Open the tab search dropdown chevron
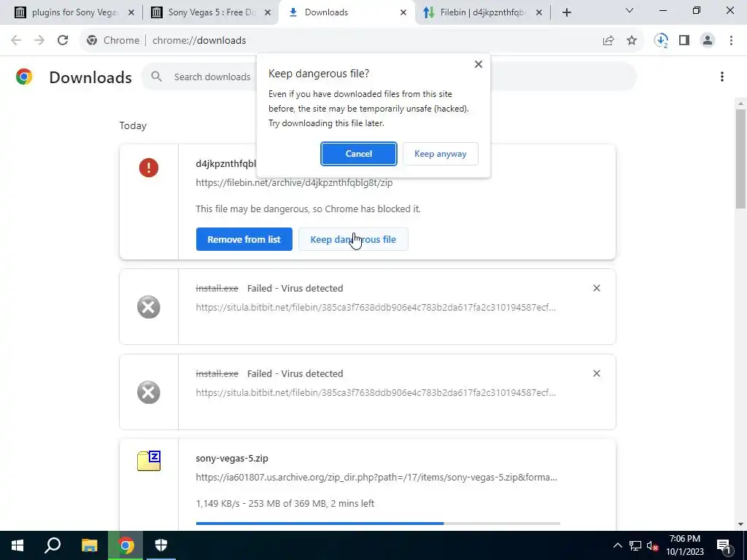This screenshot has width=747, height=560. [630, 10]
